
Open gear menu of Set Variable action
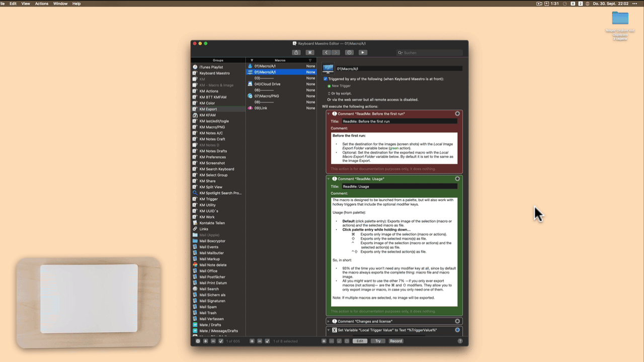point(457,330)
